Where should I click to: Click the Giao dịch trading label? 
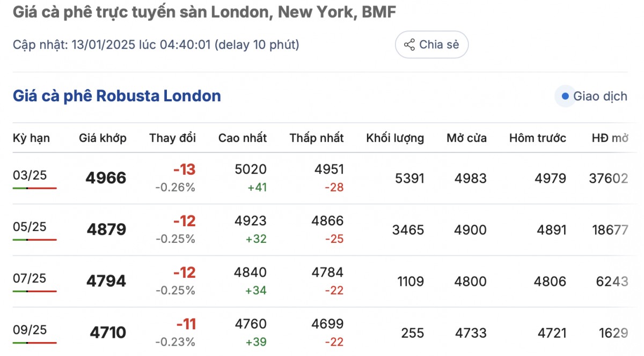tap(600, 97)
